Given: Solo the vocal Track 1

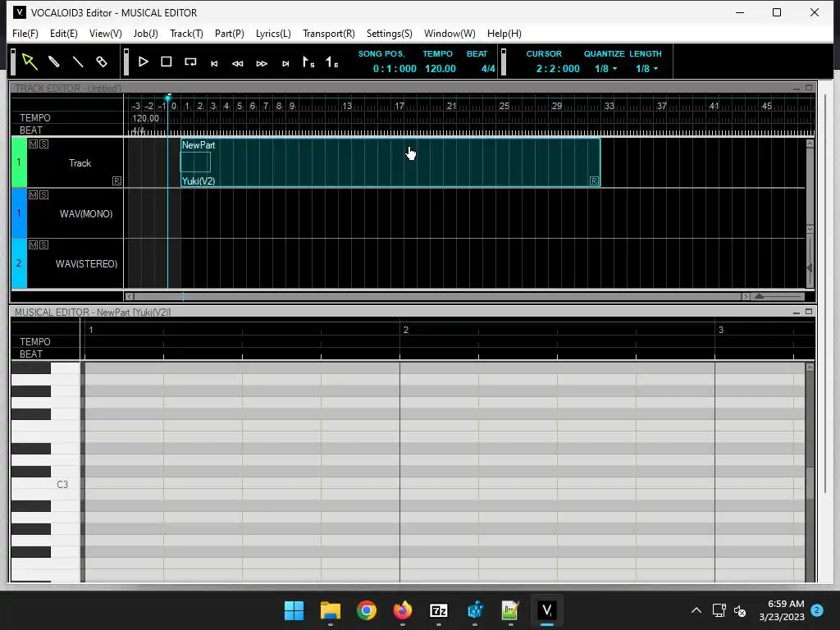Looking at the screenshot, I should tap(44, 144).
